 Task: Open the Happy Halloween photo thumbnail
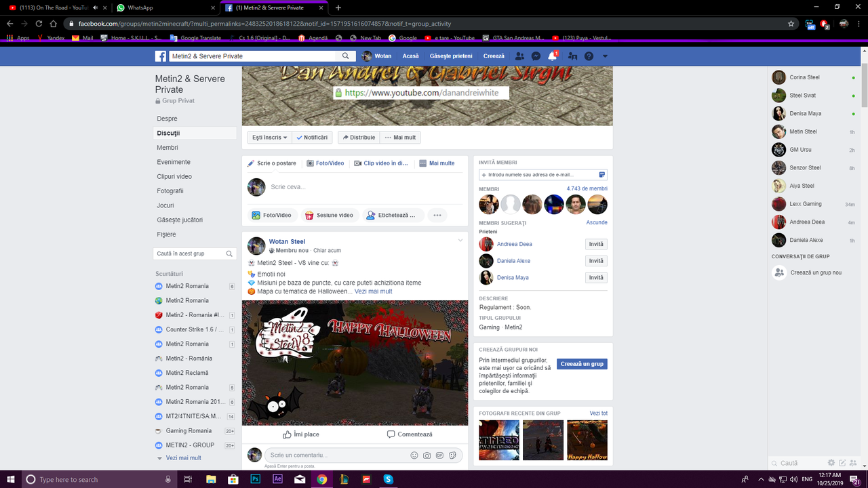pos(587,440)
